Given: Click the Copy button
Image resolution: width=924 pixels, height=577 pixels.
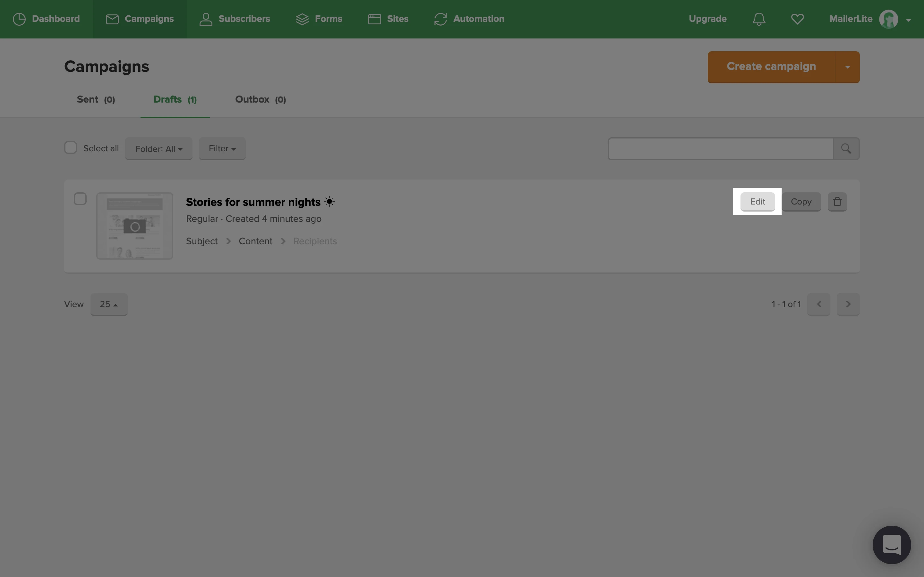Looking at the screenshot, I should coord(801,202).
